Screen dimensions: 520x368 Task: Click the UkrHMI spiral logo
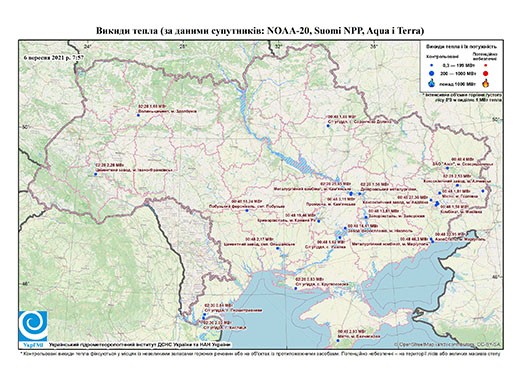[x=33, y=326]
